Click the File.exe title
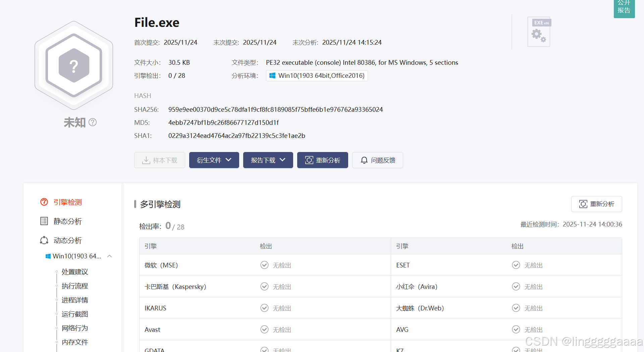This screenshot has width=644, height=352. point(157,22)
